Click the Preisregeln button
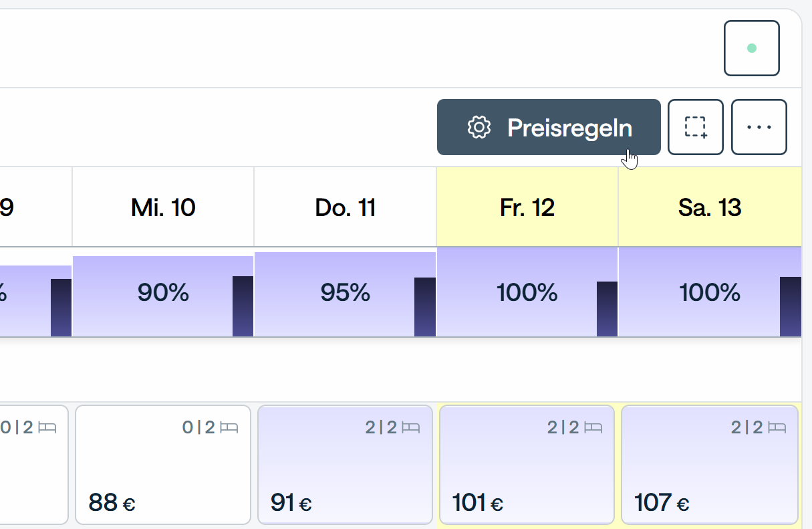Image resolution: width=812 pixels, height=529 pixels. click(x=549, y=127)
